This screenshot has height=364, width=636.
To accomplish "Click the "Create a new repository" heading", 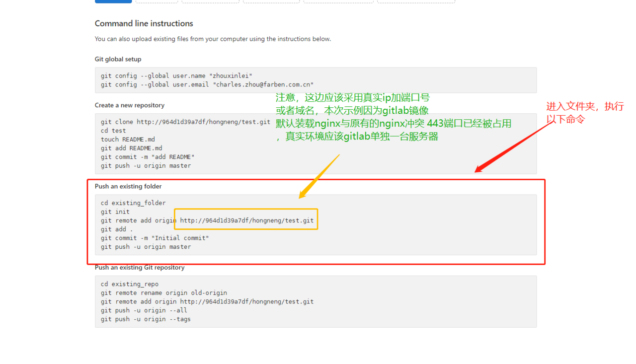I will point(130,105).
